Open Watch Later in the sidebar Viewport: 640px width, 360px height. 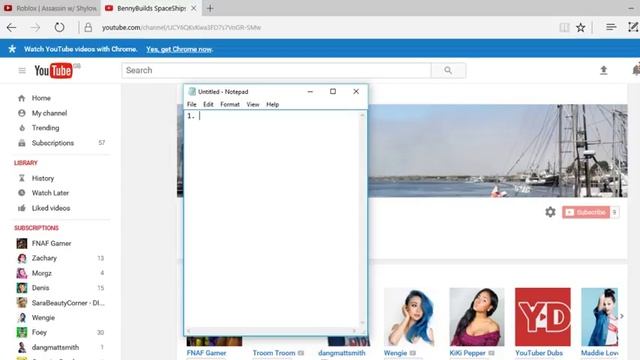click(x=50, y=193)
